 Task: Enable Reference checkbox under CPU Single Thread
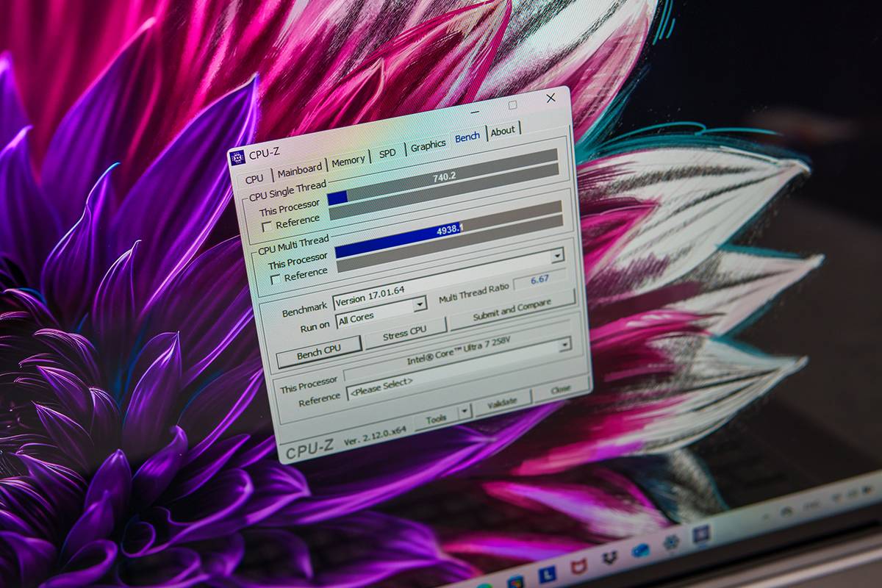(x=268, y=225)
